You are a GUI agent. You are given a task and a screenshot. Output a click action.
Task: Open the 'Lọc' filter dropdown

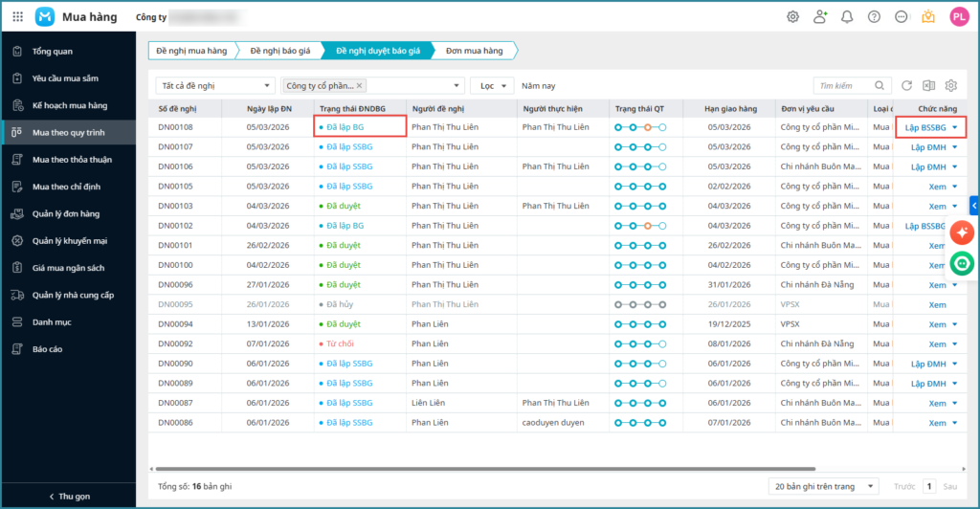(x=492, y=85)
